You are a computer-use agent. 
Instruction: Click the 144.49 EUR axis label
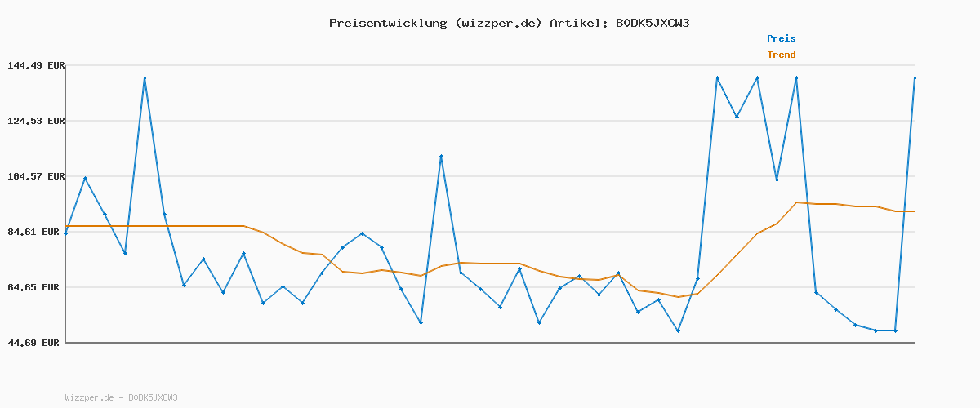point(35,65)
